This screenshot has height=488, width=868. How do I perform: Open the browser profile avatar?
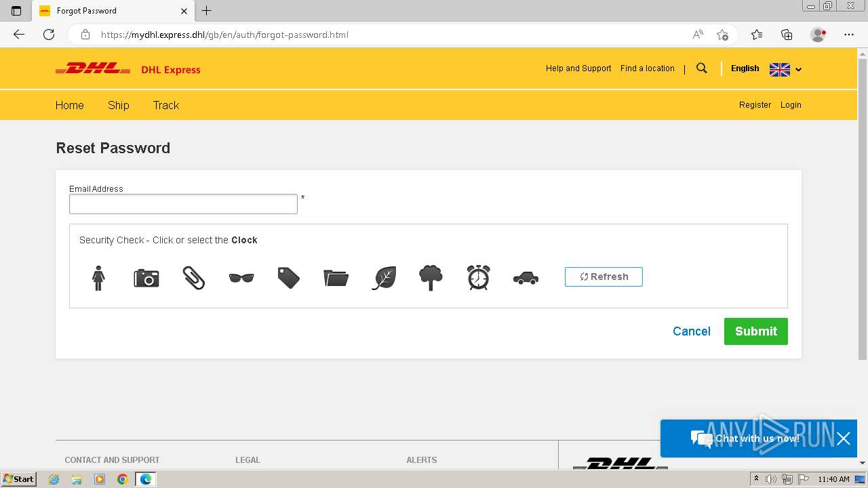(818, 35)
